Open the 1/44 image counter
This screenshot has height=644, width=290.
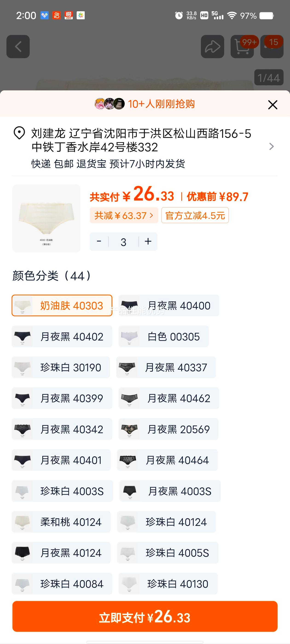(269, 78)
